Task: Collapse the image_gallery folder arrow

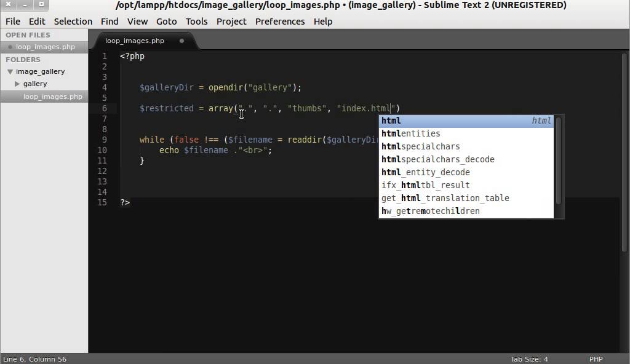Action: [x=10, y=71]
